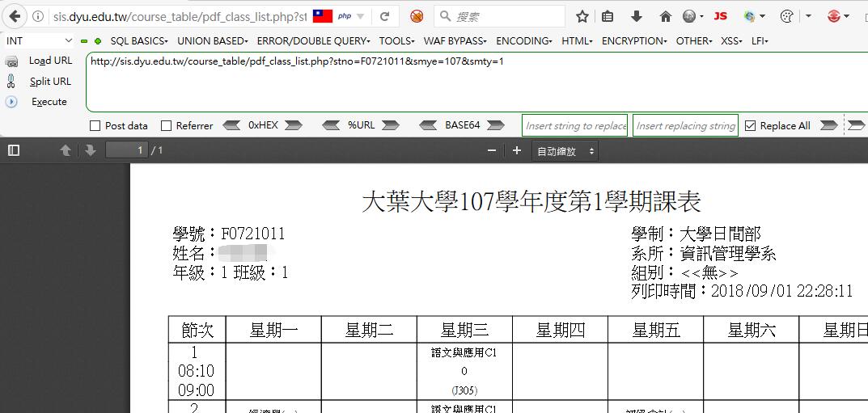Click the red JS toolbar icon

click(x=720, y=17)
